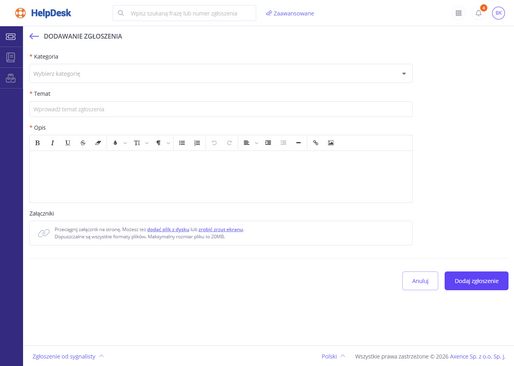Image resolution: width=514 pixels, height=366 pixels.
Task: Click Dodaj zgłoszenie button
Action: (x=476, y=281)
